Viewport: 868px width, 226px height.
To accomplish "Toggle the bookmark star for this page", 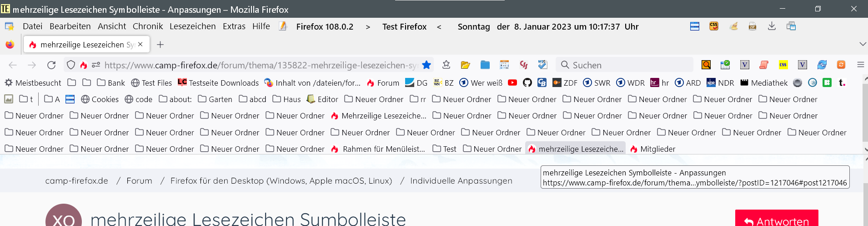I will (426, 65).
